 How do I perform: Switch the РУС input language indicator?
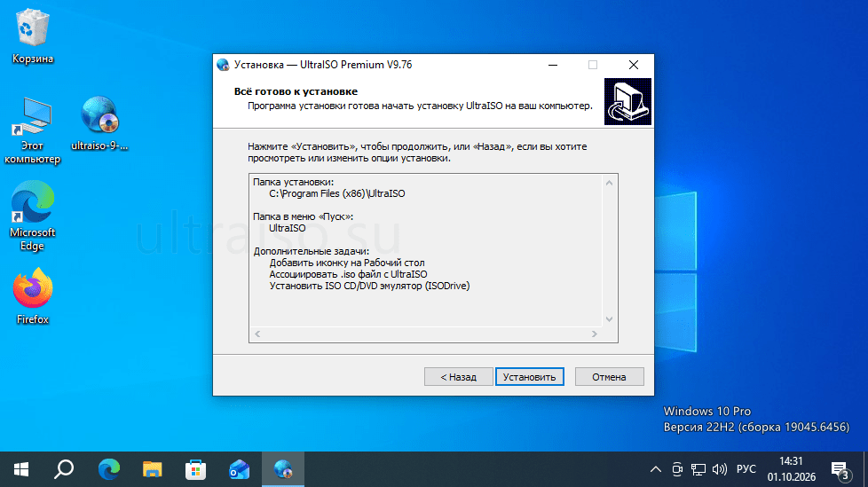[746, 469]
